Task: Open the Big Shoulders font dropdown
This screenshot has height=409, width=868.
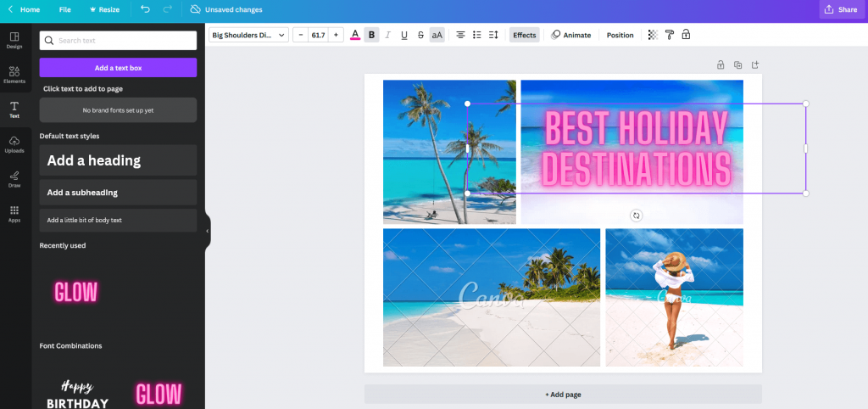Action: pyautogui.click(x=248, y=35)
